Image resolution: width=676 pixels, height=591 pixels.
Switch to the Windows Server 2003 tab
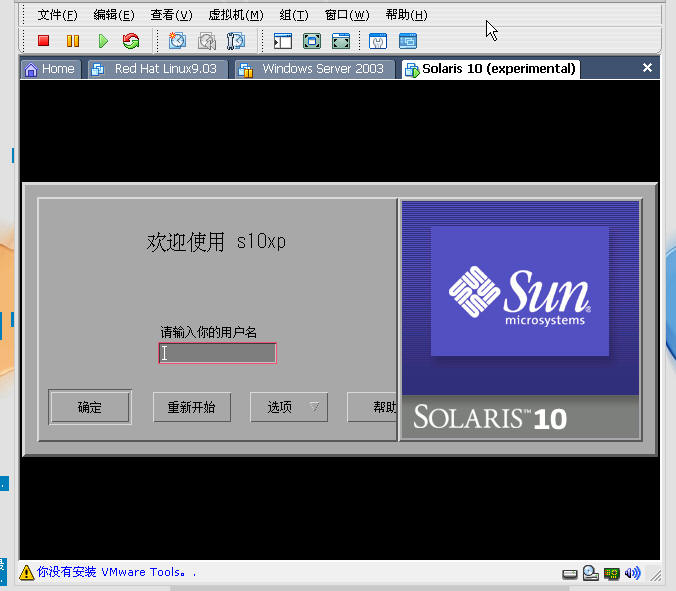click(x=315, y=69)
